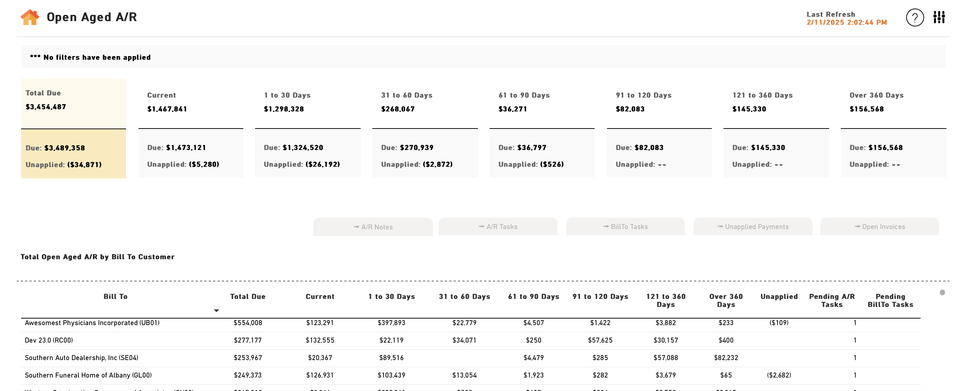Select the Over 360 Days card
Viewport: 980px width, 391px height.
[893, 129]
